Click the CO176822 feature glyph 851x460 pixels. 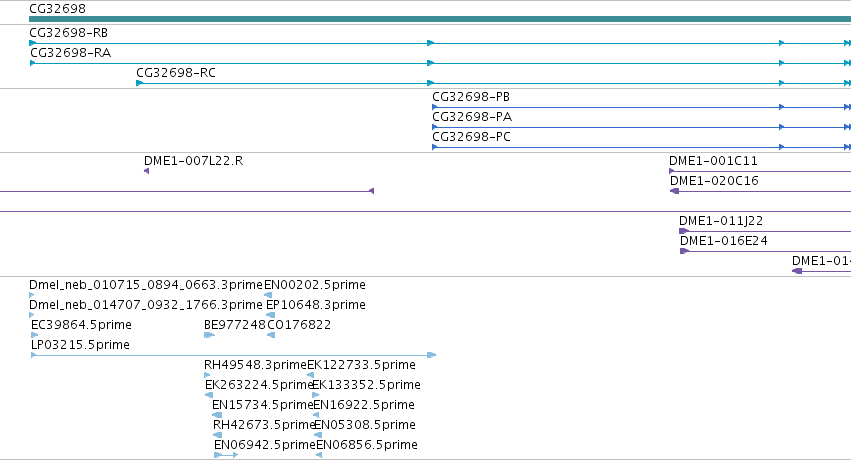coord(271,335)
